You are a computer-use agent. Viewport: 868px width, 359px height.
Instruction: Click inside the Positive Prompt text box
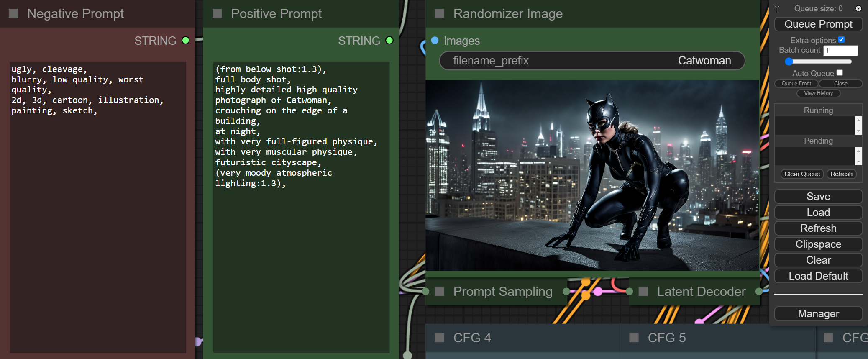302,207
